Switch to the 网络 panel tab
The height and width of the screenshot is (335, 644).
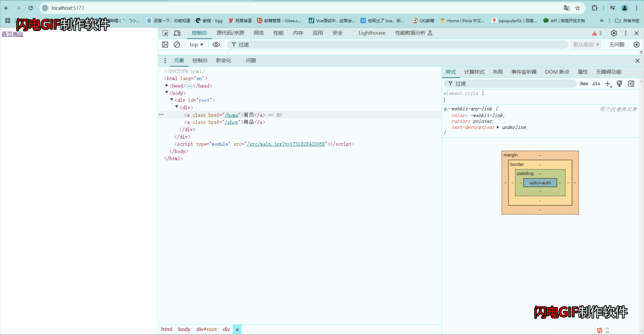point(258,33)
